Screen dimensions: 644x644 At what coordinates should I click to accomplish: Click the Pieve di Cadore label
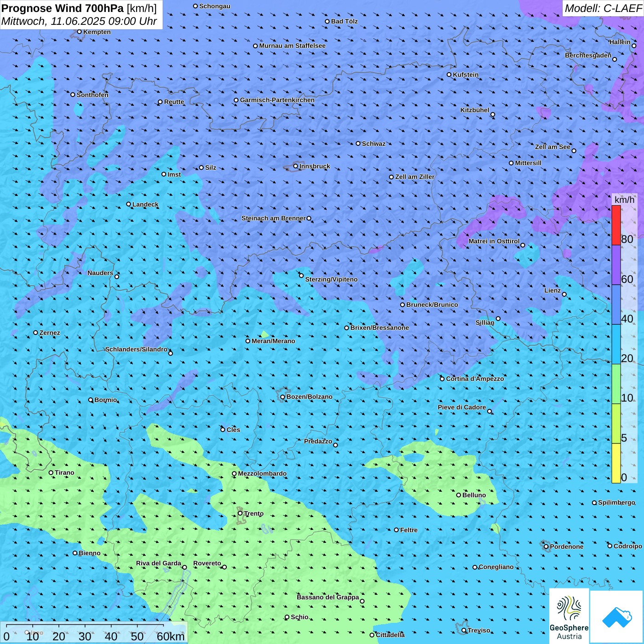tap(462, 407)
